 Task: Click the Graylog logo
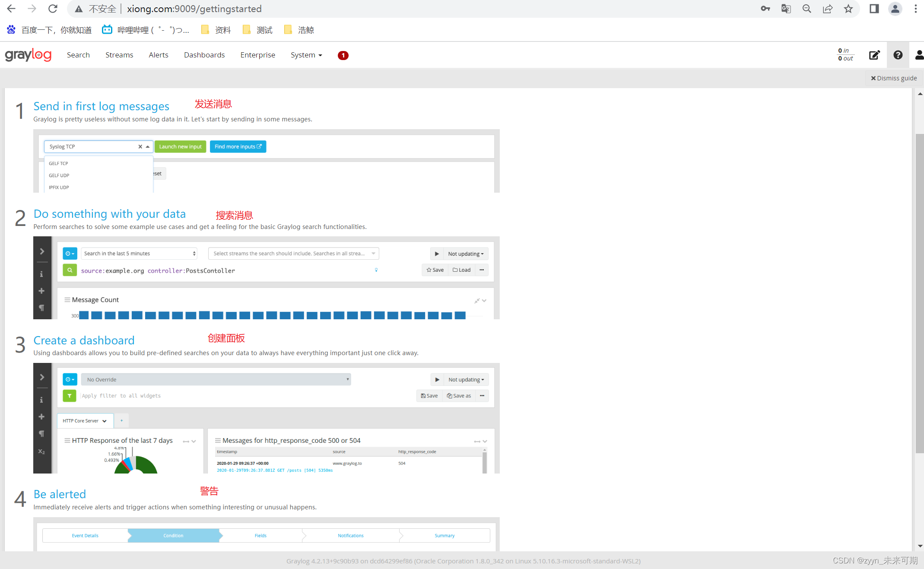tap(28, 55)
